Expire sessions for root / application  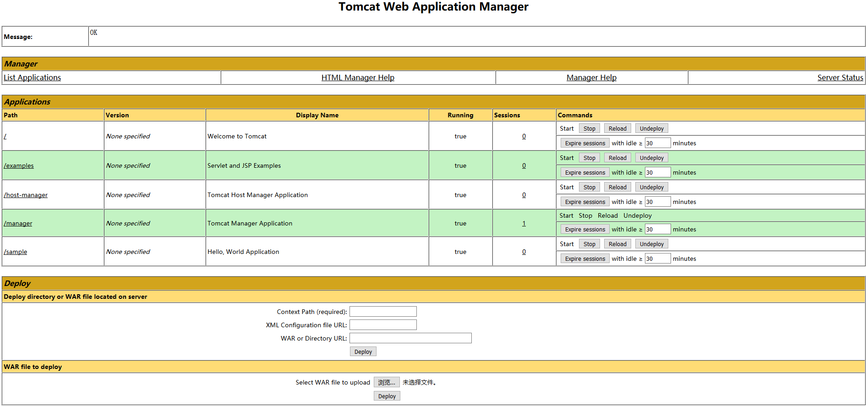[x=585, y=143]
